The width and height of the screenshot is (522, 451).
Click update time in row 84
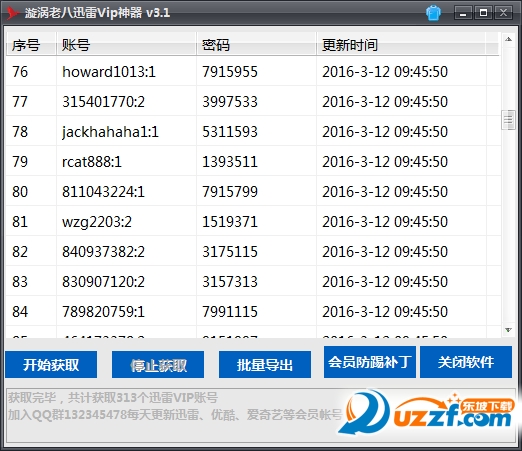pyautogui.click(x=385, y=312)
